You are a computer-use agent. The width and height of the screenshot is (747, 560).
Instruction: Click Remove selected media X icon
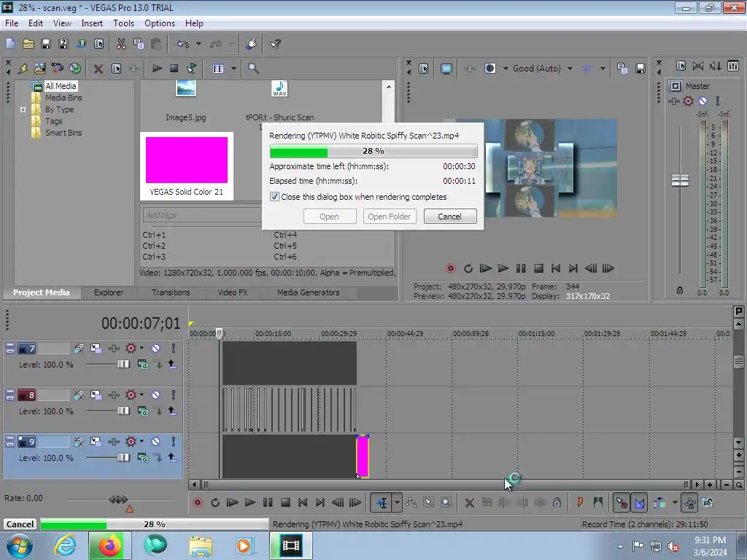98,69
